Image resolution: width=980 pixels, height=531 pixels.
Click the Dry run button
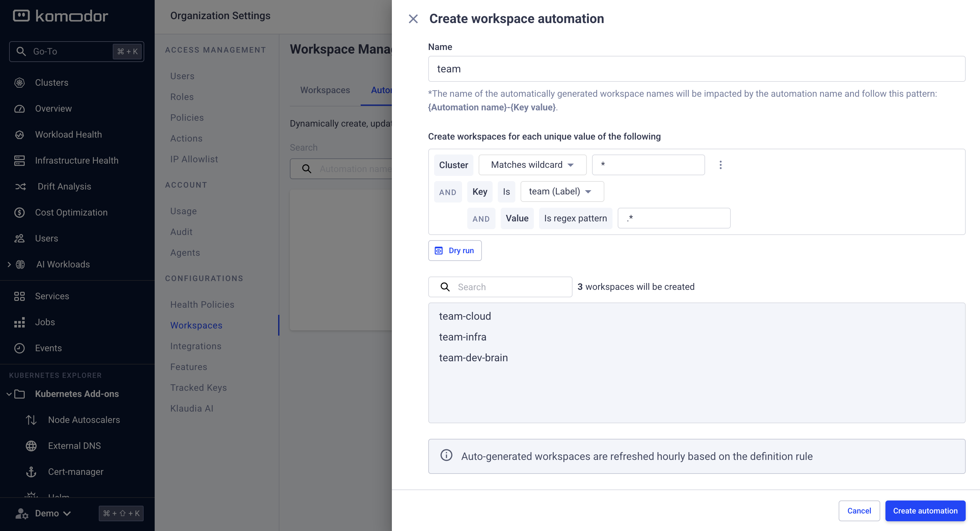pos(455,251)
